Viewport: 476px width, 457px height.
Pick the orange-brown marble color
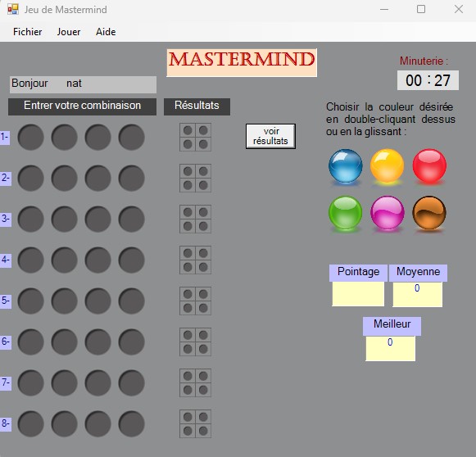[x=429, y=213]
